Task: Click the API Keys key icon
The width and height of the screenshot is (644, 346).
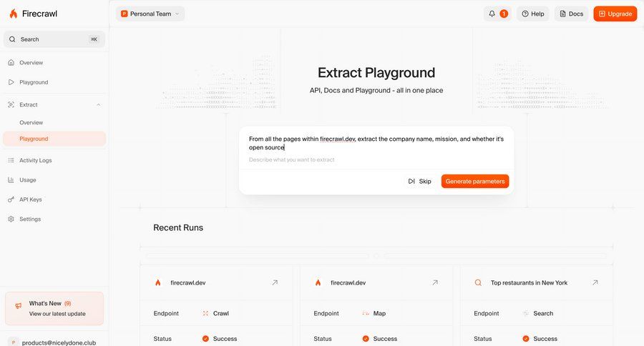Action: [11, 199]
